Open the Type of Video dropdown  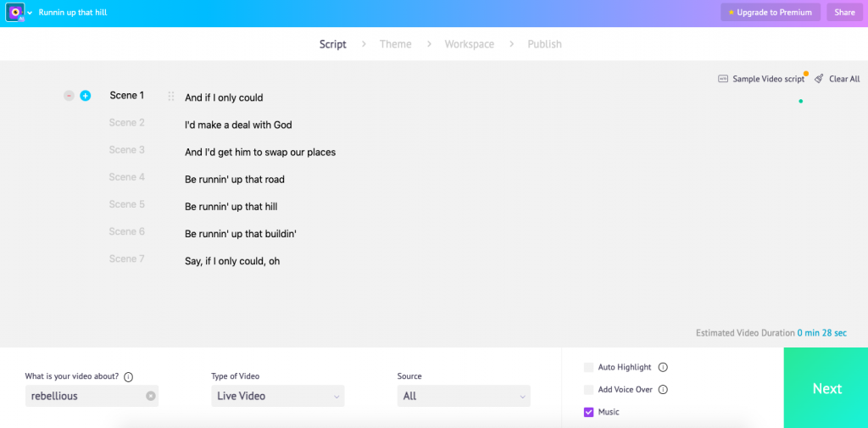coord(278,396)
